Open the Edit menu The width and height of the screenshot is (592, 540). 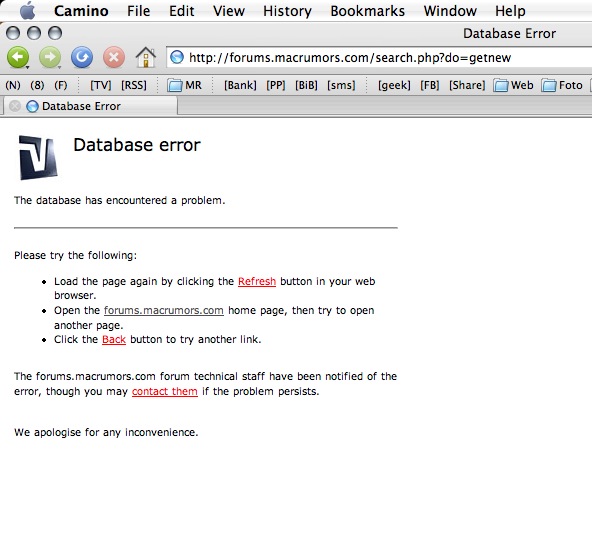coord(182,11)
